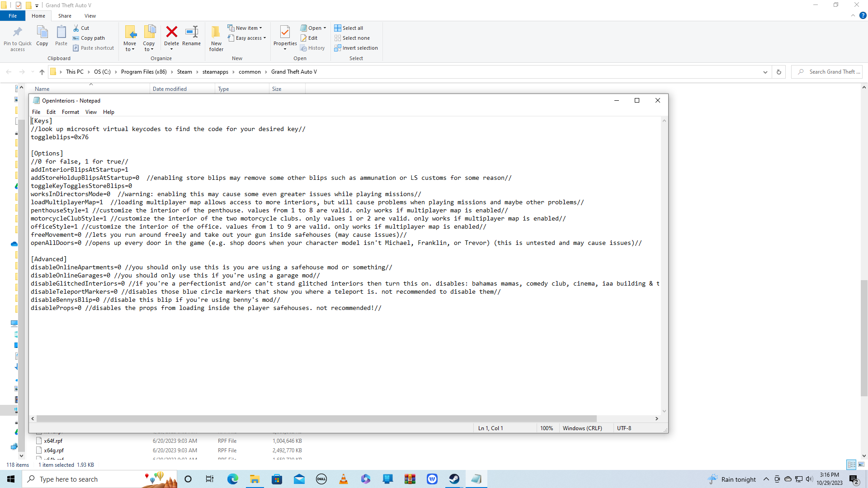The image size is (868, 488).
Task: Open the address bar history dropdown
Action: [x=765, y=72]
